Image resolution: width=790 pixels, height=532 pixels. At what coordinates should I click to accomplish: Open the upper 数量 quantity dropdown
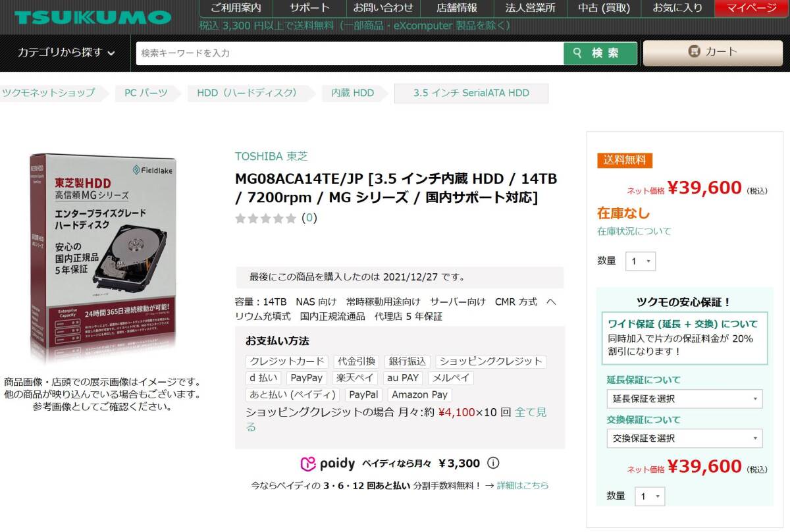coord(640,261)
